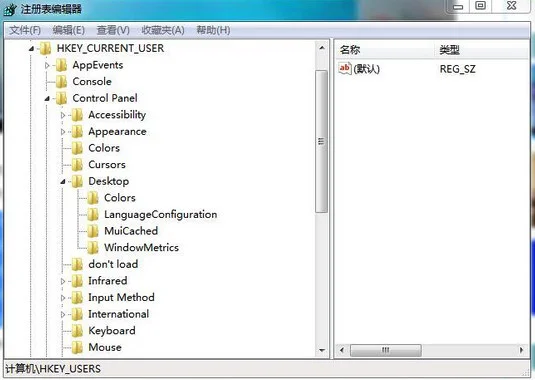This screenshot has height=380, width=535.
Task: Select the MuiCached folder icon
Action: 93,231
